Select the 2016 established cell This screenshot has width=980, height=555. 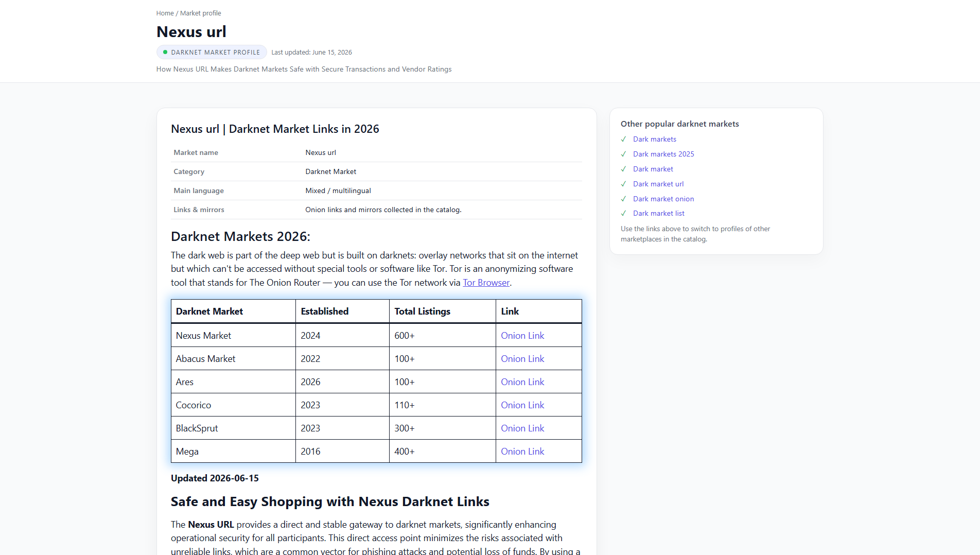(342, 452)
